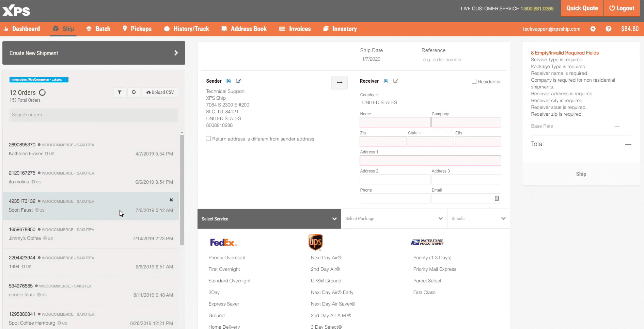
Task: Click the UPS logo
Action: [x=315, y=242]
